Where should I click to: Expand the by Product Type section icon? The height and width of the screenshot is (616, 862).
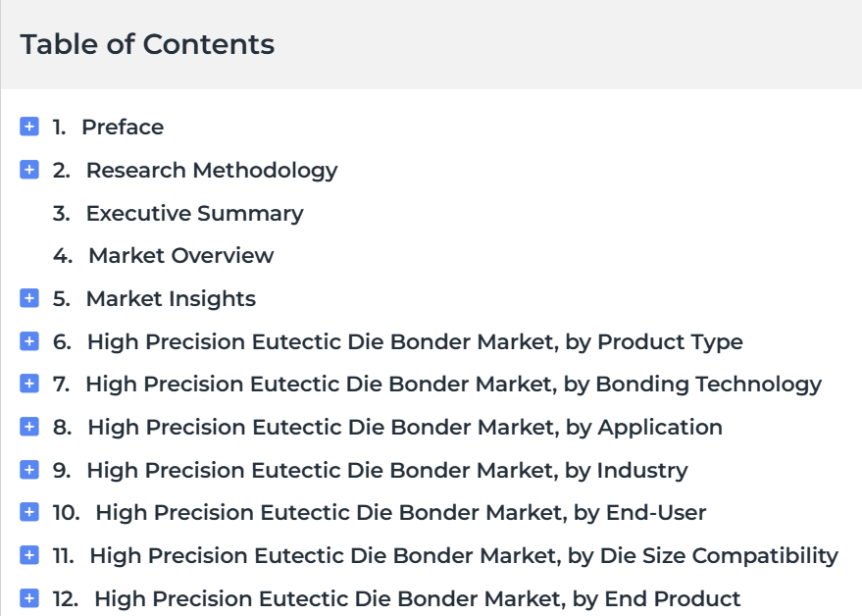click(x=29, y=341)
